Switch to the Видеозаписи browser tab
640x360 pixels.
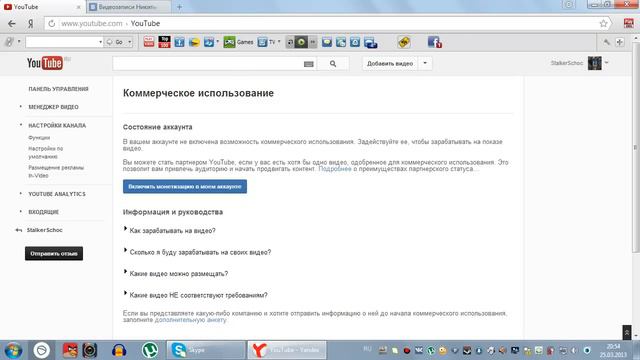point(129,7)
